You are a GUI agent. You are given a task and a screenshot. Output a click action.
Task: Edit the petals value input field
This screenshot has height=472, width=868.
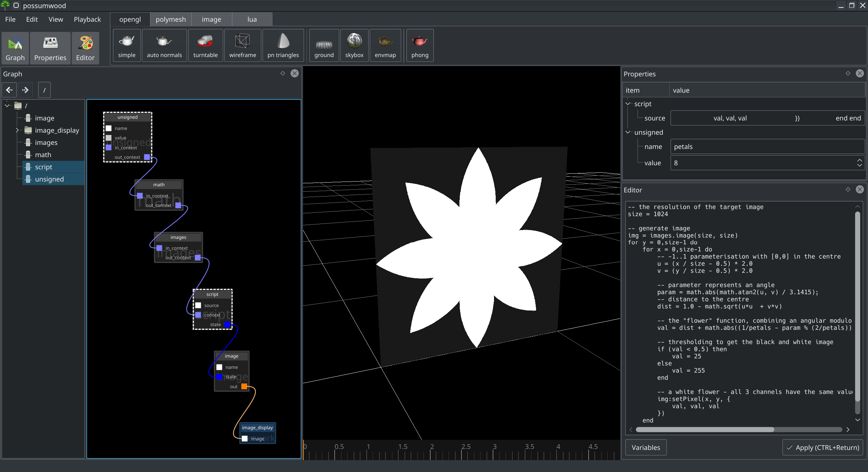coord(764,163)
